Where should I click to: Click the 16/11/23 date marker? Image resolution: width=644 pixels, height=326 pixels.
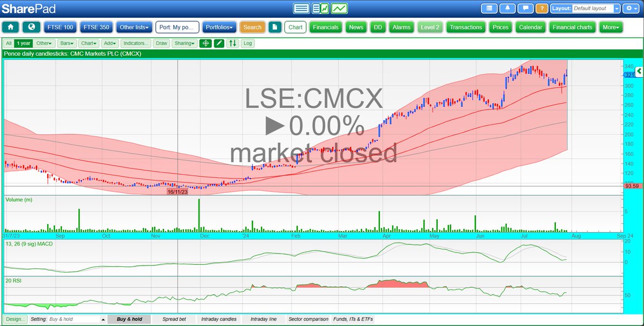[x=177, y=192]
